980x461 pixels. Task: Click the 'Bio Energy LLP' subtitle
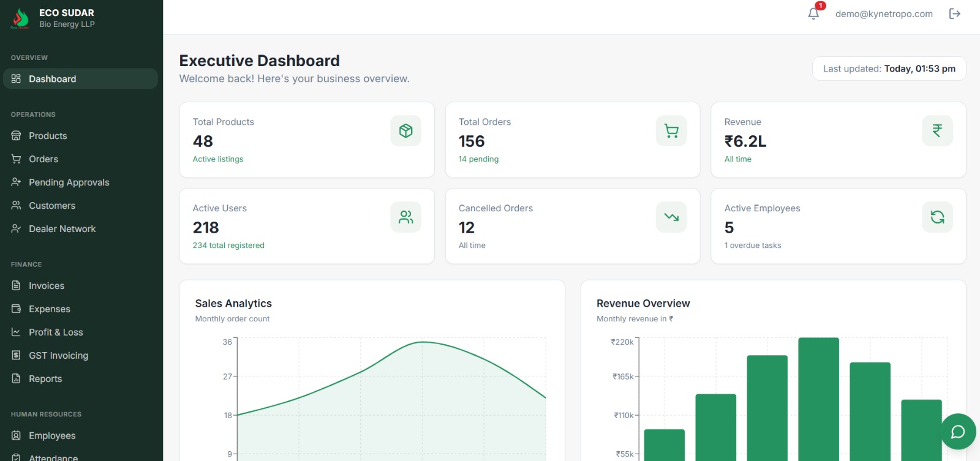pos(67,24)
